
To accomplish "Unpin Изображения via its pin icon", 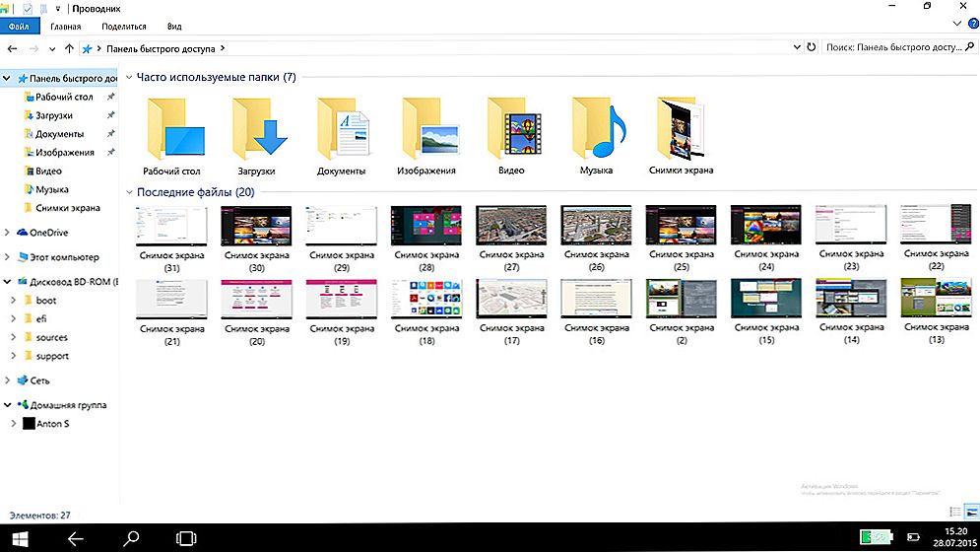I will (x=110, y=152).
